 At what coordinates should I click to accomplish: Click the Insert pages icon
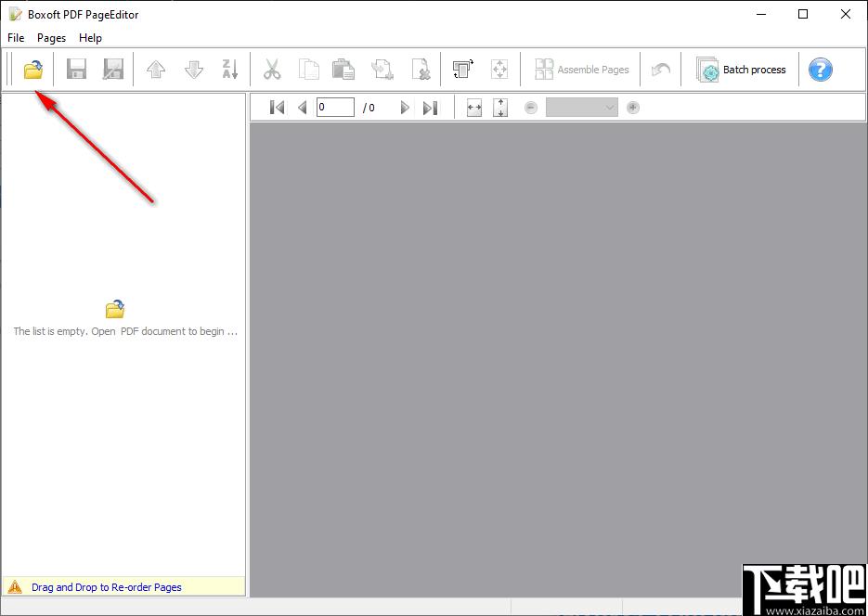tap(382, 70)
